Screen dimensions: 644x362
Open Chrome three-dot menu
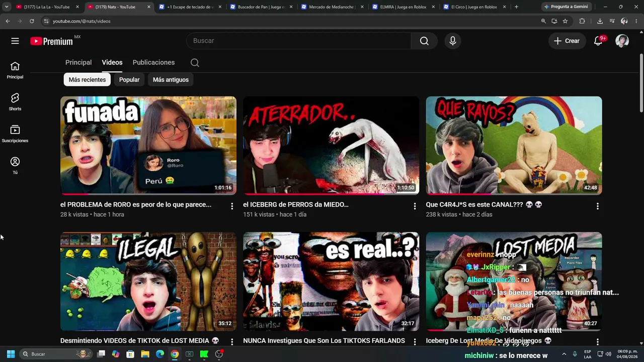pyautogui.click(x=636, y=21)
